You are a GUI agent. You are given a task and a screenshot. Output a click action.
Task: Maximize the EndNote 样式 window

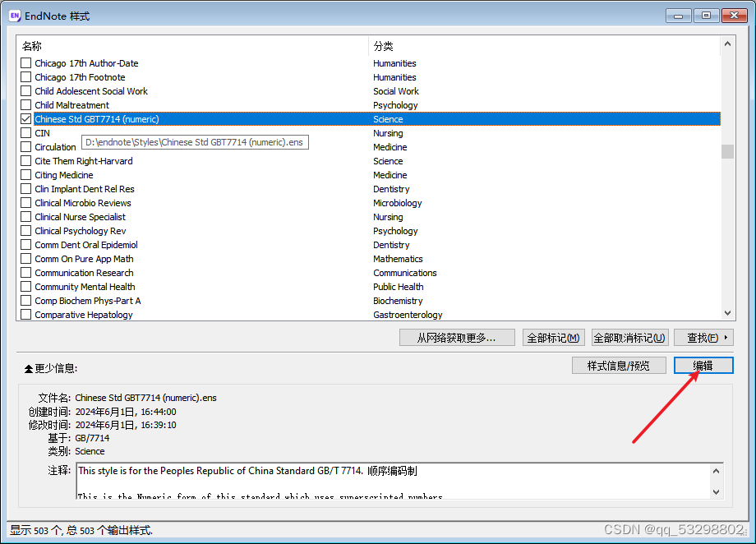(707, 16)
